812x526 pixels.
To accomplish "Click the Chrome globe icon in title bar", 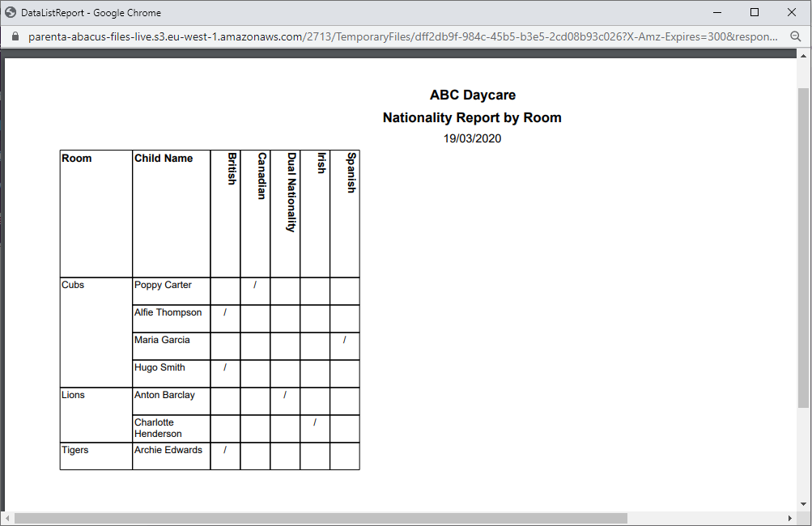I will 11,12.
